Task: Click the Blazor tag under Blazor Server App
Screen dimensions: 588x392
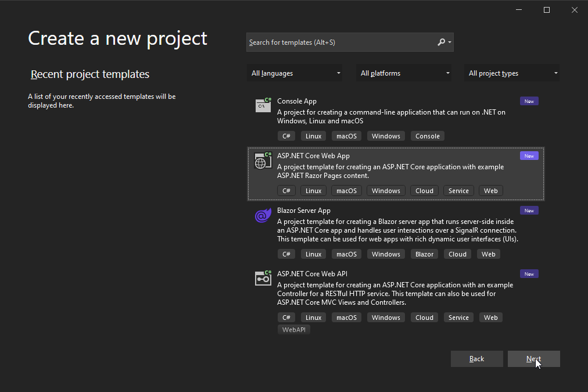Action: point(424,254)
